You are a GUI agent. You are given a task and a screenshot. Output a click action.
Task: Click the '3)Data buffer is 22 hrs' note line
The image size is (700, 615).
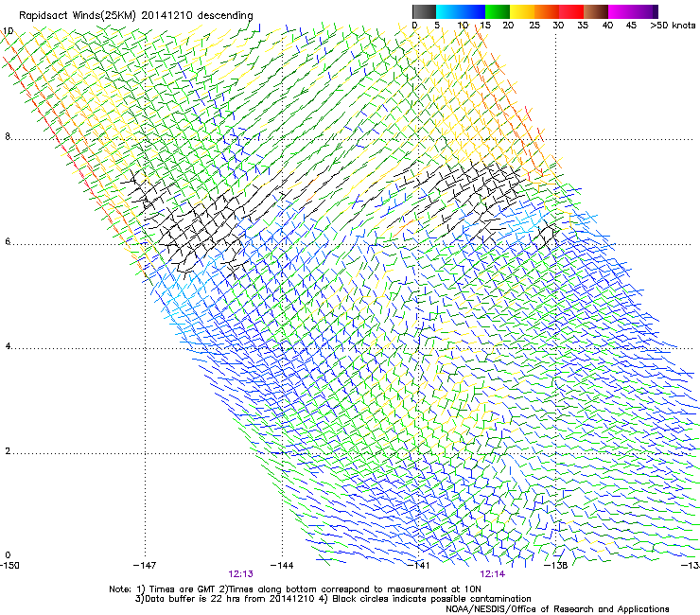pyautogui.click(x=333, y=599)
